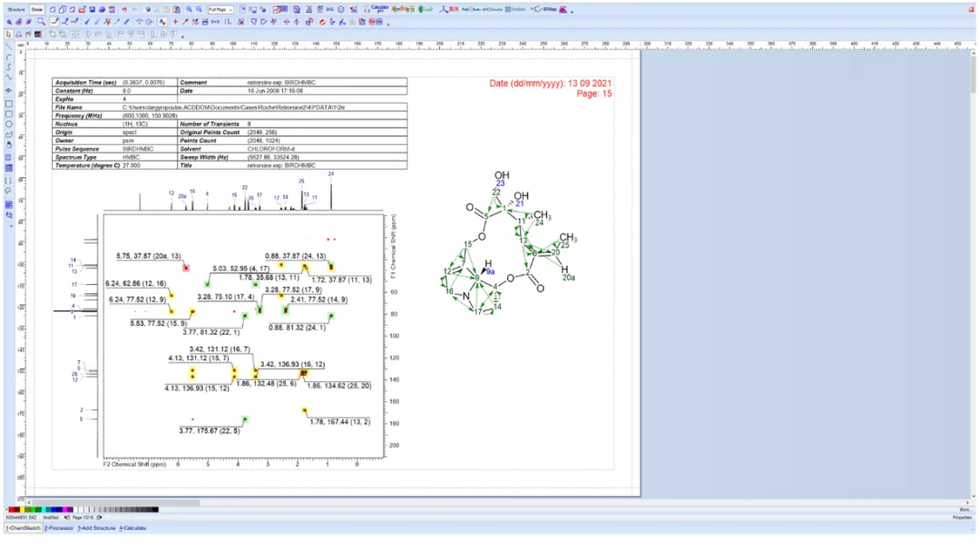Click the STMap toolbar button
This screenshot has width=980, height=560.
545,9
